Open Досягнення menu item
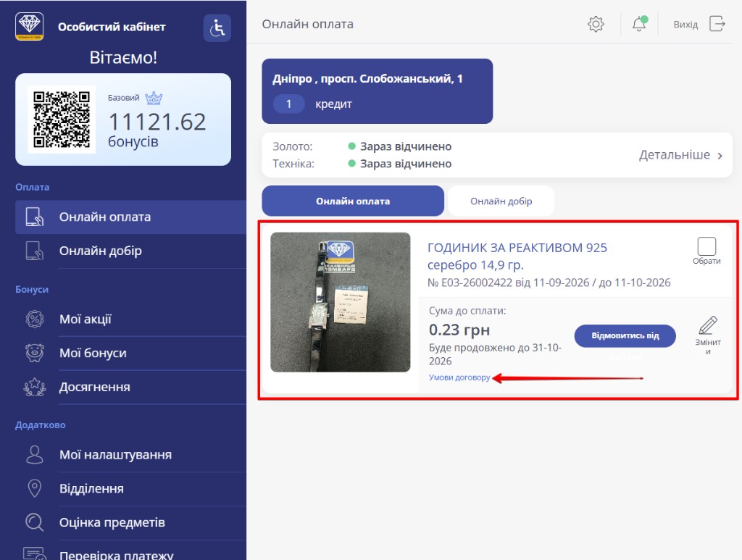The width and height of the screenshot is (742, 560). [130, 387]
